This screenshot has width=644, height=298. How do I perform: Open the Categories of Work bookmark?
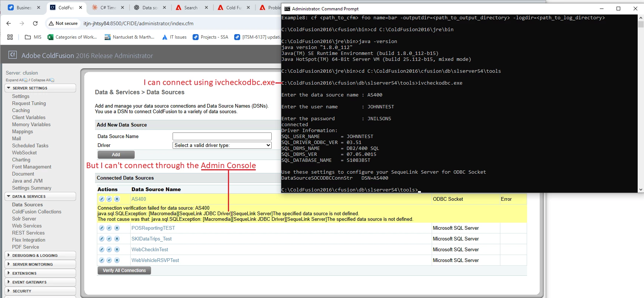(72, 37)
